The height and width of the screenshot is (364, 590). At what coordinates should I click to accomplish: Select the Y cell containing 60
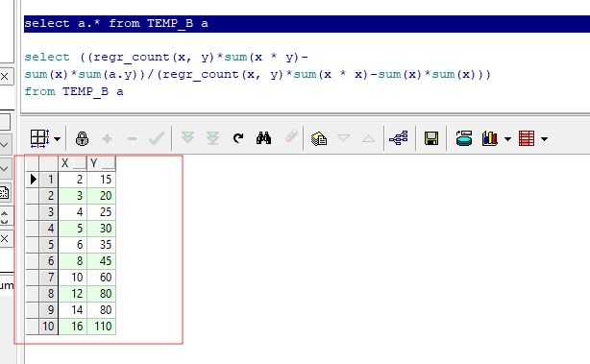pos(101,278)
